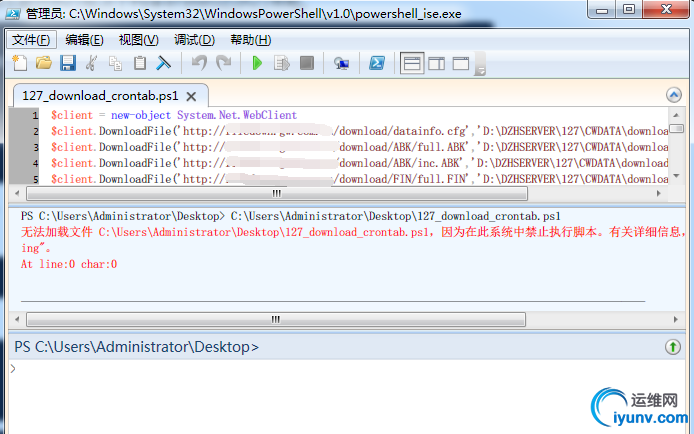This screenshot has width=694, height=434.
Task: Click the full.FIN download line in the script
Action: [359, 179]
